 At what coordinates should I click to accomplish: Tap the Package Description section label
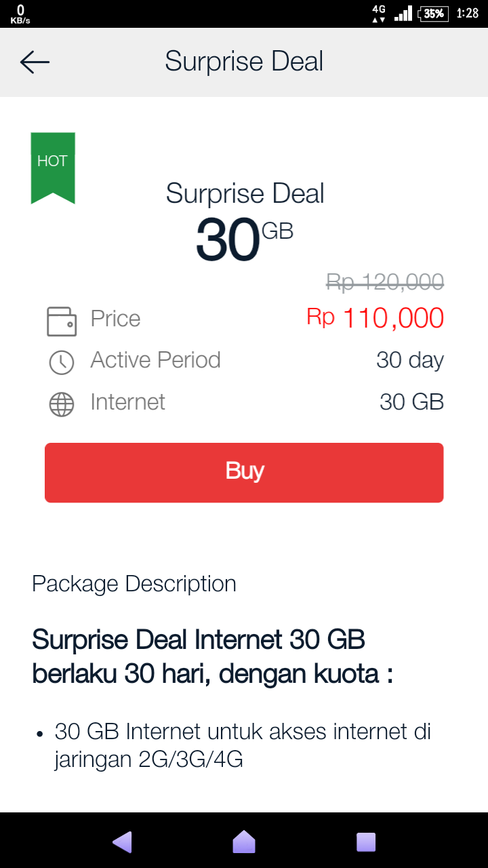(x=134, y=584)
